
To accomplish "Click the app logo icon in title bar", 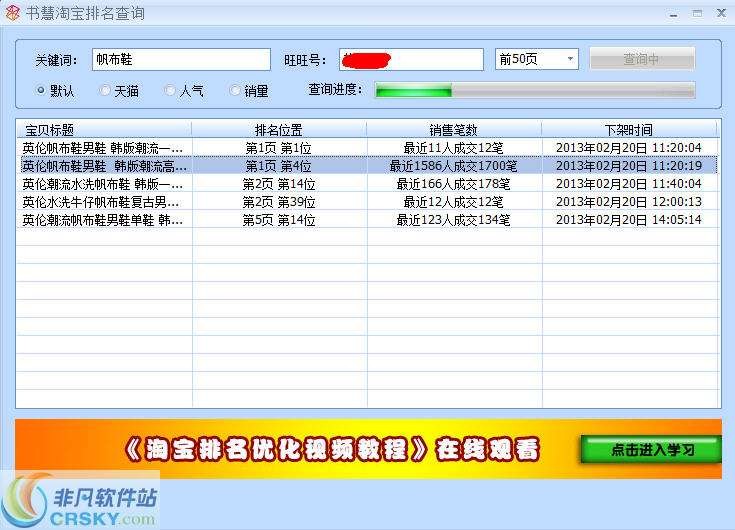I will coord(13,13).
